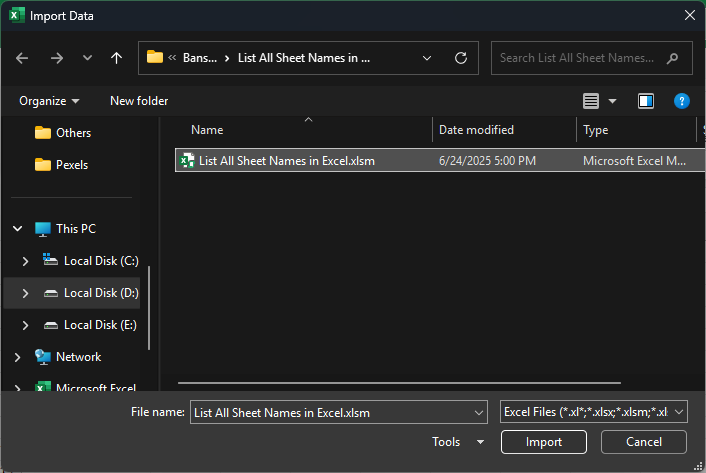The width and height of the screenshot is (706, 473).
Task: Select Local Disk (D:)
Action: [91, 293]
